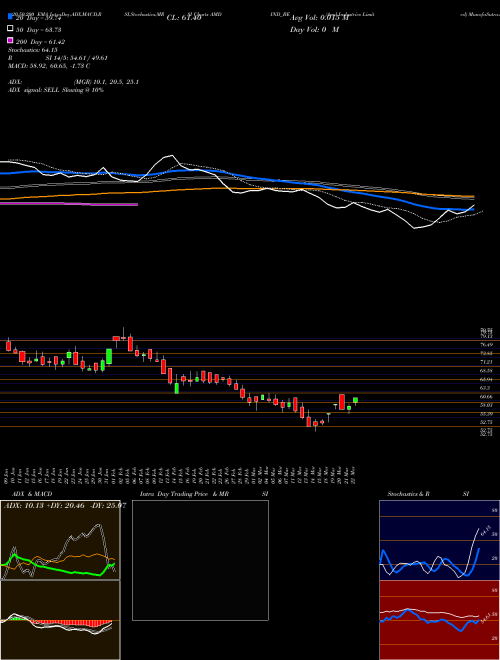The image size is (500, 660).
Task: Click the red RSI chart panel
Action: [x=439, y=620]
